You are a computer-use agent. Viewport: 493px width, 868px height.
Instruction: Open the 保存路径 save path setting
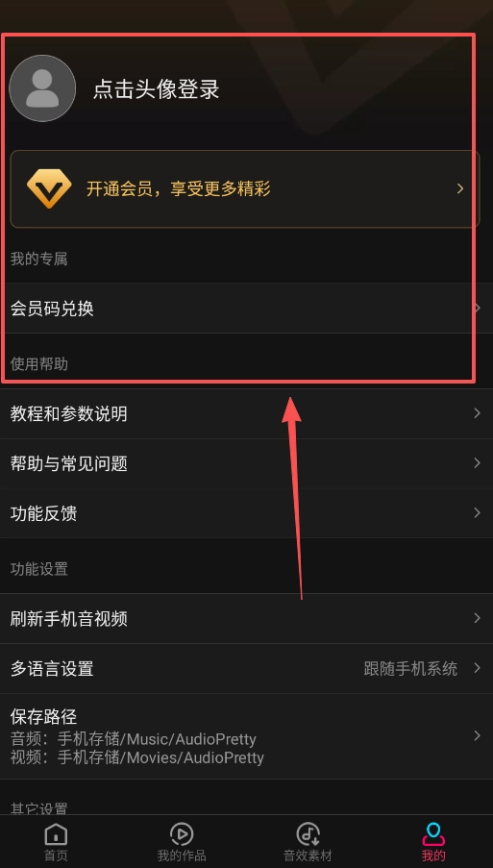[x=246, y=736]
